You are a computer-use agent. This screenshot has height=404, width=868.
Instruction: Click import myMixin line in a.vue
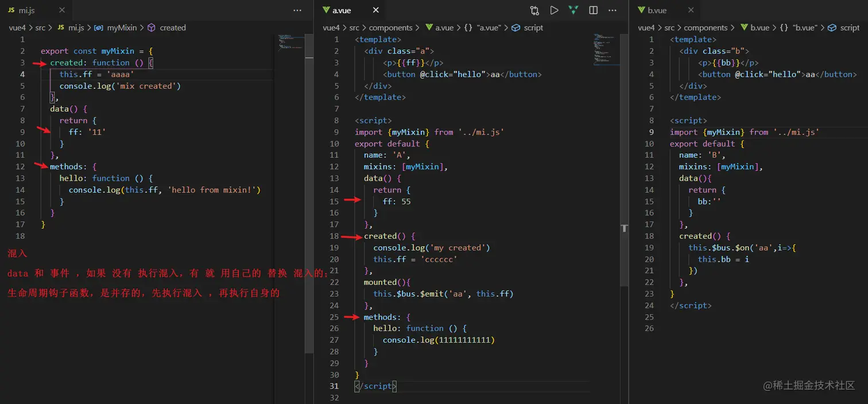(x=429, y=132)
